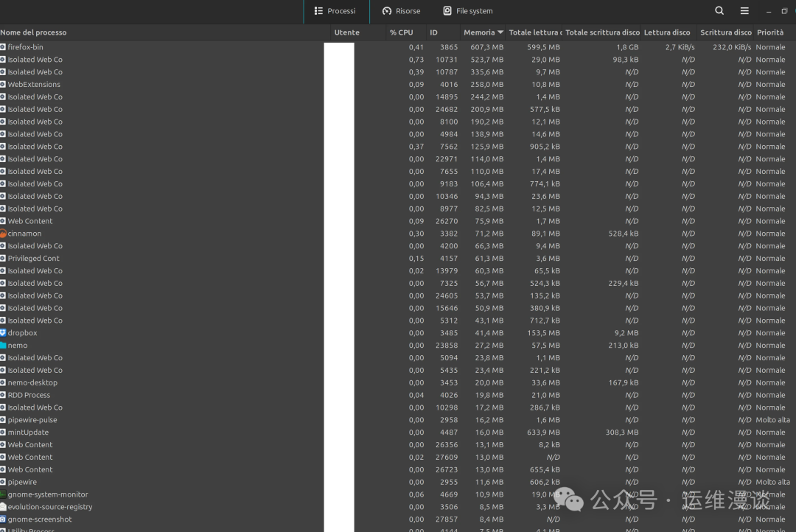Click the nemo folder icon

point(3,346)
